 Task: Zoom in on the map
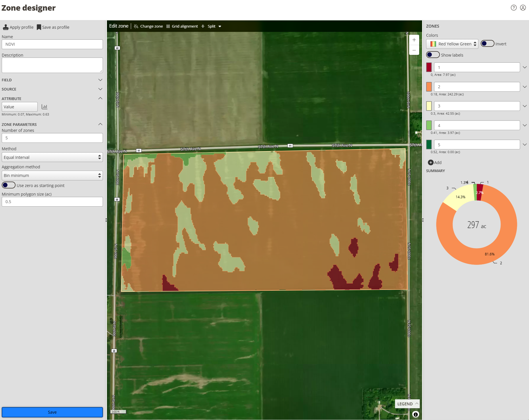tap(414, 40)
